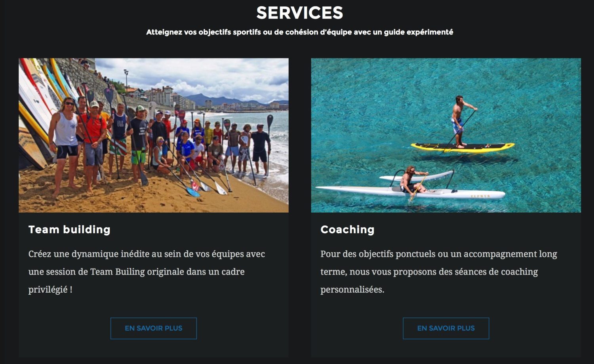Click the subtitle starting with Atteignez vos objectifs
Image resolution: width=594 pixels, height=364 pixels.
pyautogui.click(x=300, y=32)
